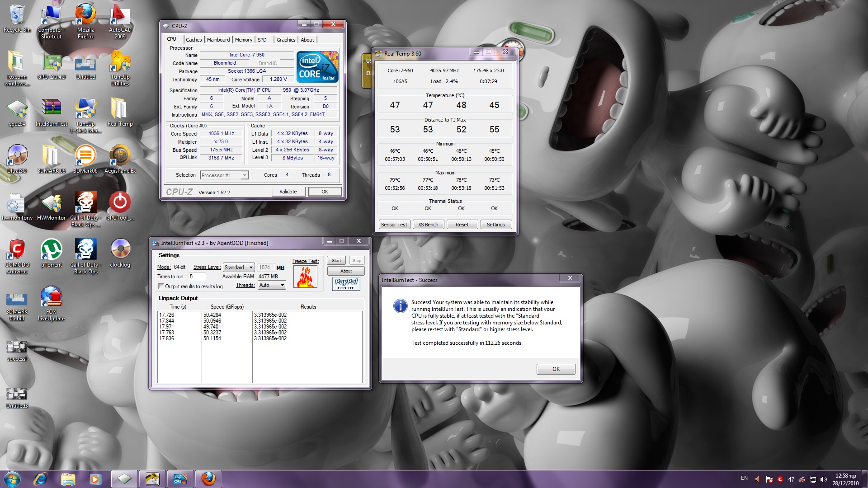Open the AutoCAD 2009 desktop icon
The width and height of the screenshot is (868, 488).
coord(120,21)
